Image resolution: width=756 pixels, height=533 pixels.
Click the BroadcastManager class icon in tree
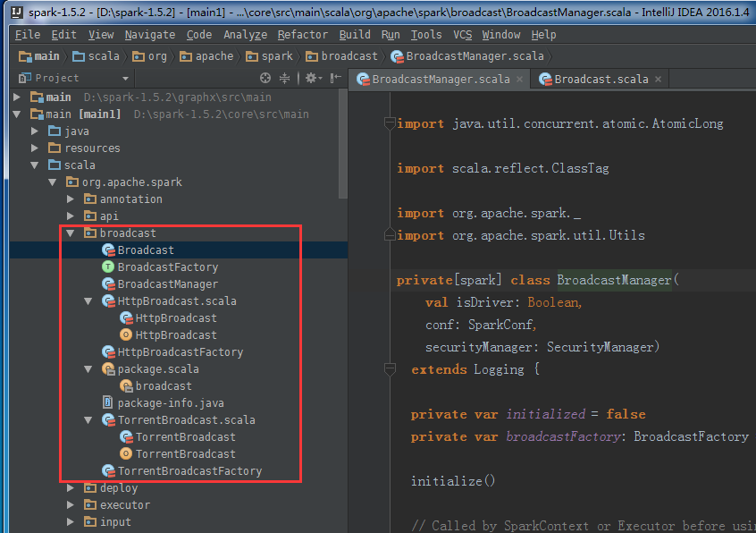click(108, 284)
